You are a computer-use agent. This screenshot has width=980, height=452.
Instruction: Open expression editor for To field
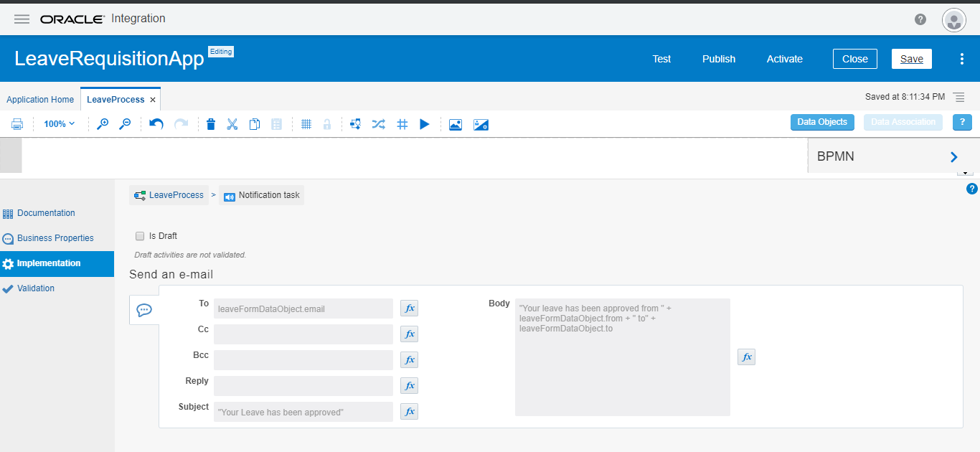tap(409, 309)
